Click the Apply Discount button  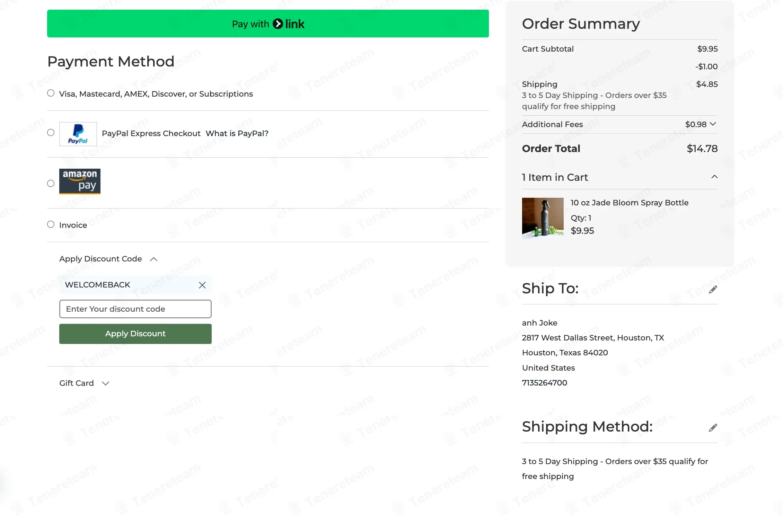pyautogui.click(x=135, y=334)
